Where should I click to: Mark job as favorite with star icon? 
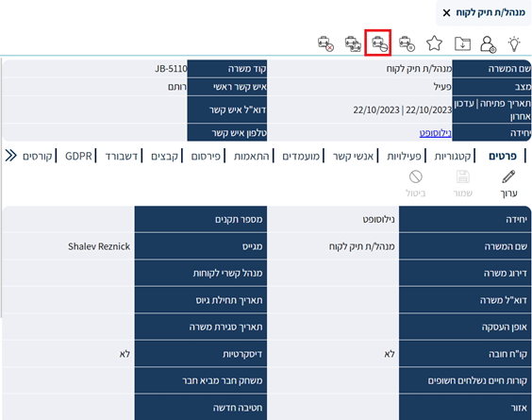point(434,43)
